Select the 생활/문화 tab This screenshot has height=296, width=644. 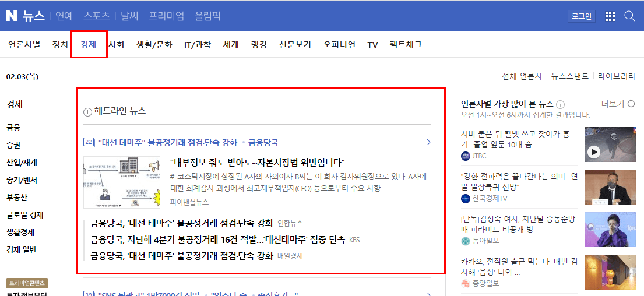(x=154, y=44)
